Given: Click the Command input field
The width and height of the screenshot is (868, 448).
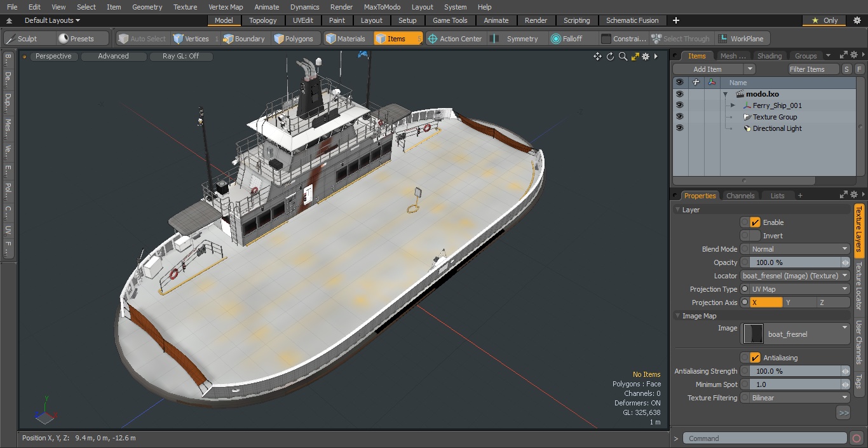Looking at the screenshot, I should coord(765,438).
